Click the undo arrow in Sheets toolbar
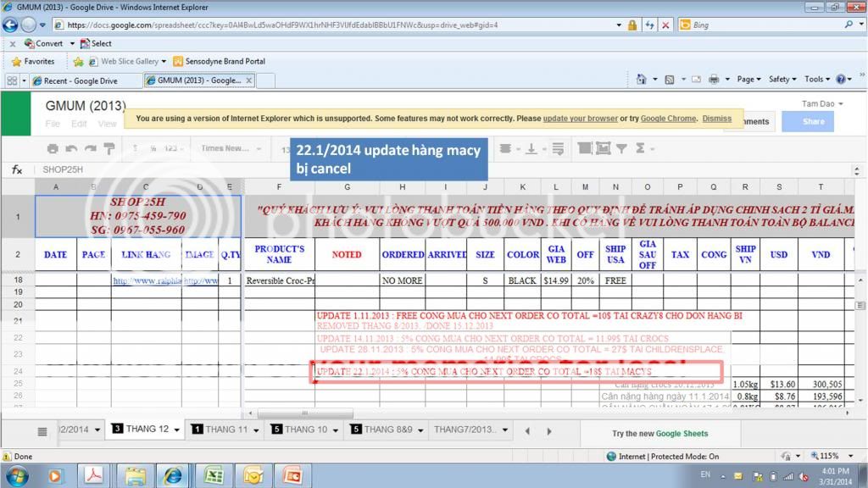Viewport: 868px width, 488px height. 71,149
